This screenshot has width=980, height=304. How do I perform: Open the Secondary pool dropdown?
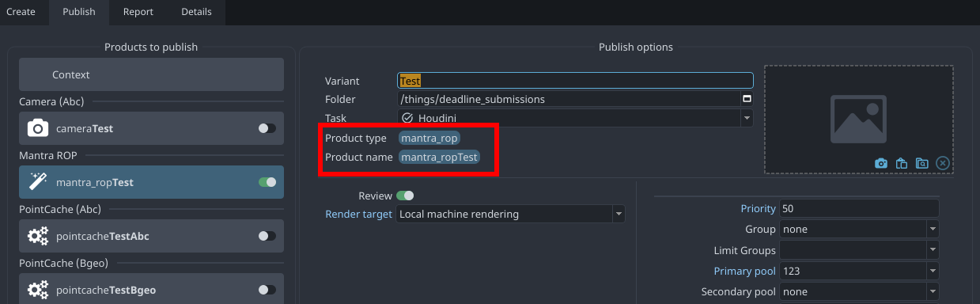pyautogui.click(x=859, y=292)
